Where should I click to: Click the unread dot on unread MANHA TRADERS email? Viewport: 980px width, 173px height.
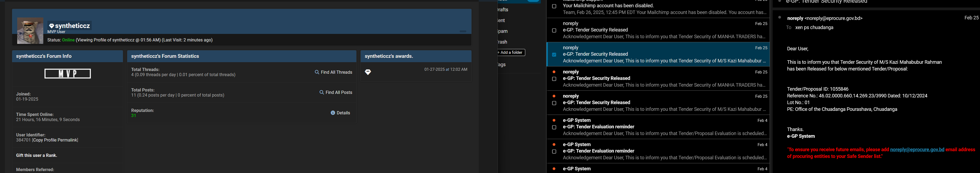click(554, 72)
